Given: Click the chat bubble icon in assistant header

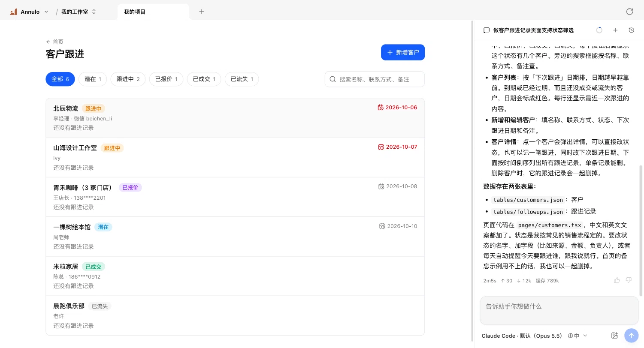Looking at the screenshot, I should pyautogui.click(x=486, y=30).
